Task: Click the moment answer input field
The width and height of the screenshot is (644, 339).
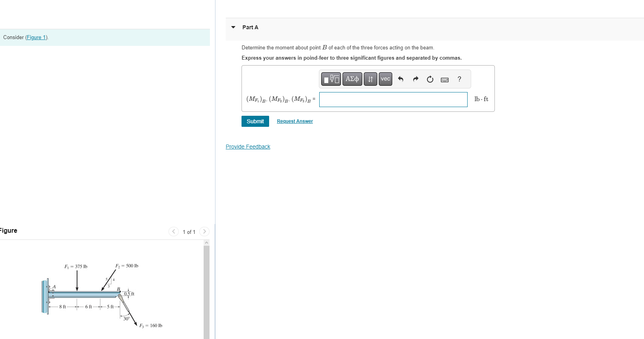Action: (393, 100)
